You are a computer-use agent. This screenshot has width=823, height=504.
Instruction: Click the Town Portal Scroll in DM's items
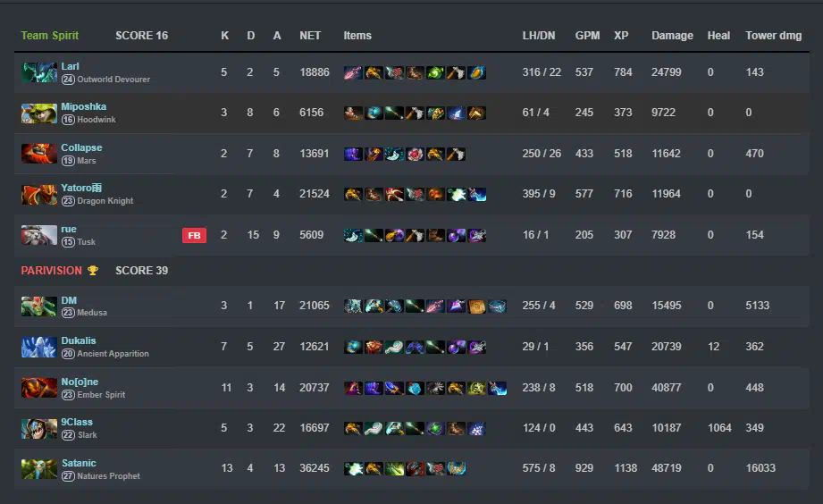[x=476, y=306]
